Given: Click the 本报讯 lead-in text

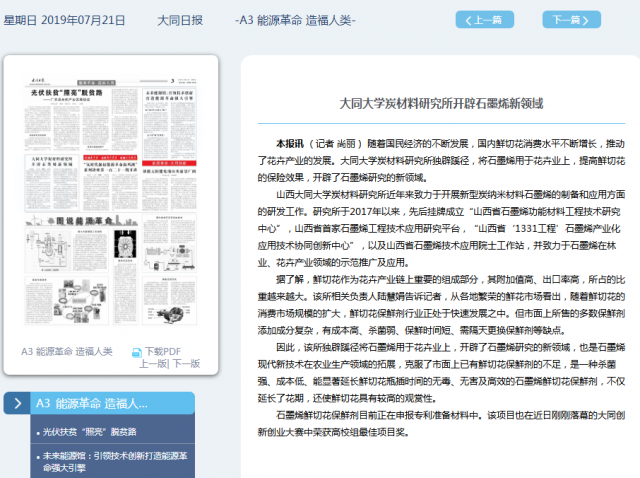Looking at the screenshot, I should [x=290, y=144].
